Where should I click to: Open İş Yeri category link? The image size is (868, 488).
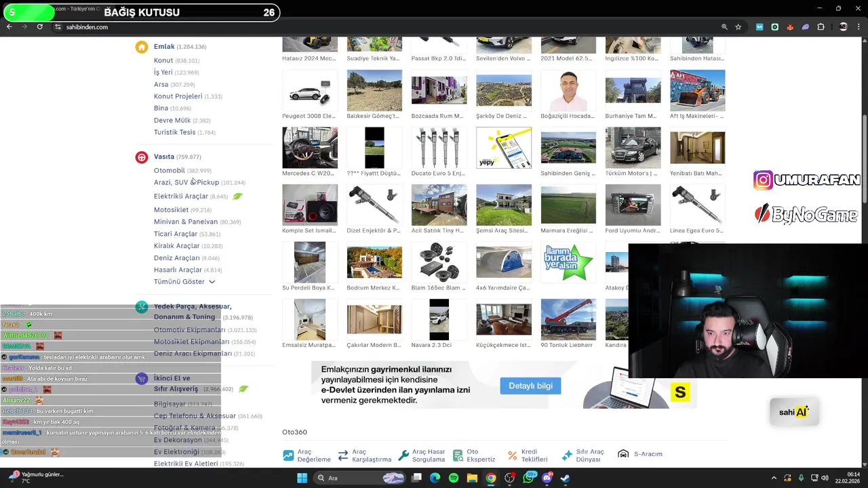pos(163,73)
